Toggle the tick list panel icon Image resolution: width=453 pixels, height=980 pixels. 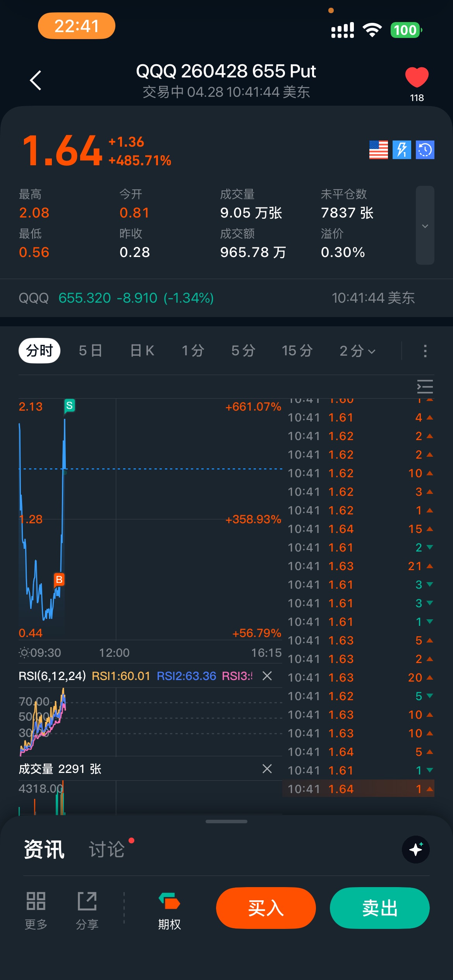click(425, 387)
